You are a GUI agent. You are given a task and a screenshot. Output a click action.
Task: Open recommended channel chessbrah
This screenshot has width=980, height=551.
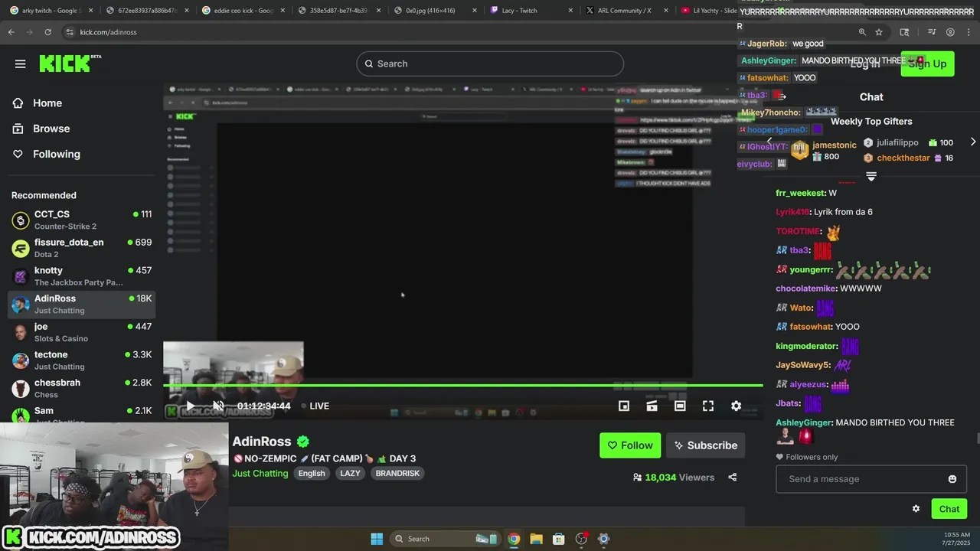click(x=81, y=389)
